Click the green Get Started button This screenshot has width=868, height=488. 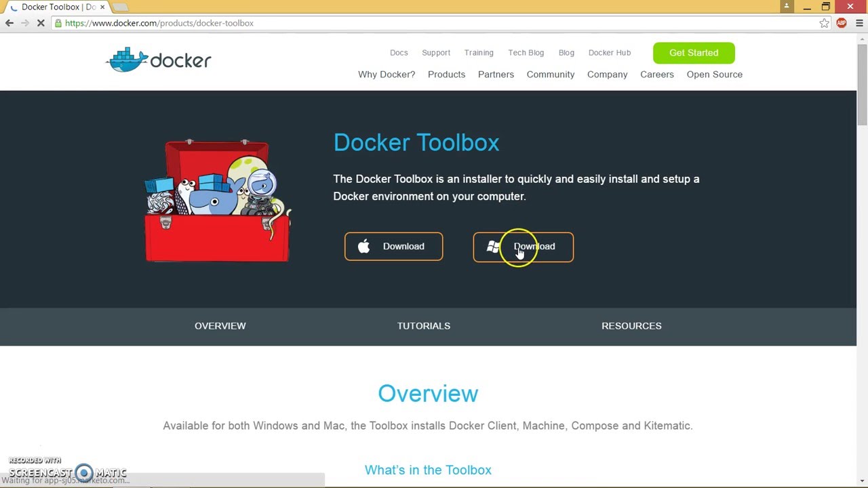click(x=694, y=53)
